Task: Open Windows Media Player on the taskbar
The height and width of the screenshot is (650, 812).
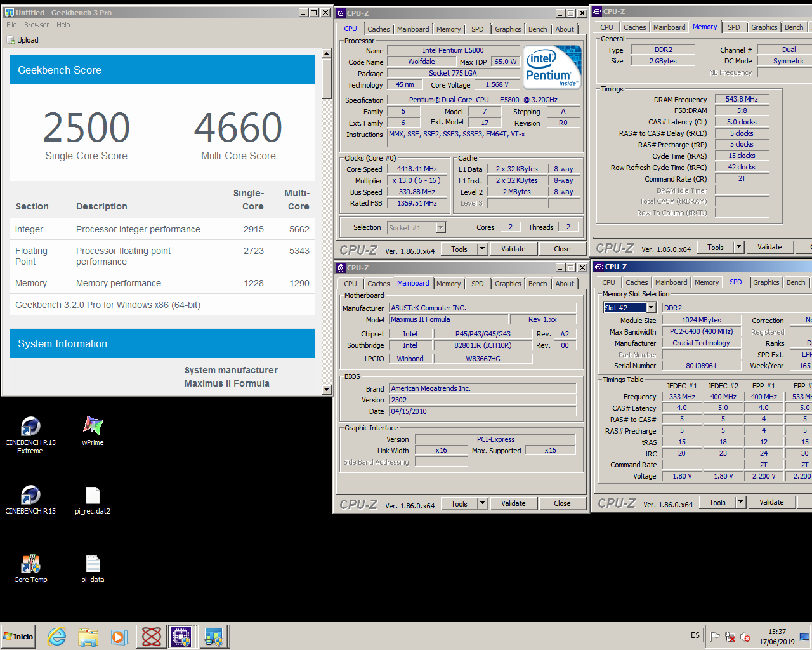Action: coord(119,636)
